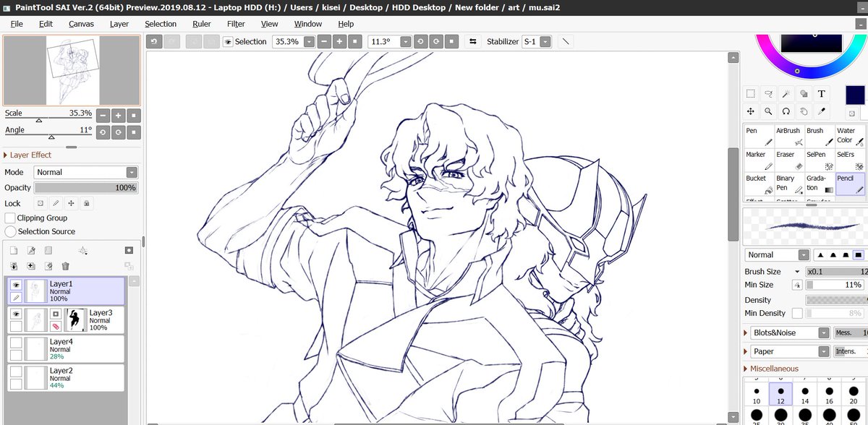Screen dimensions: 868x425
Task: Click reset rotation button in toolbar
Action: click(x=453, y=42)
